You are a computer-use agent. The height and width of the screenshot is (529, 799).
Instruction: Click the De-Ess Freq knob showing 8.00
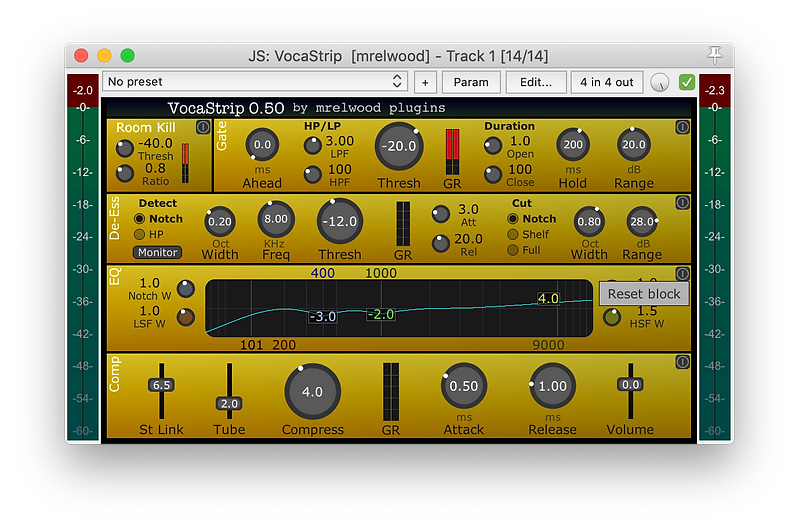coord(276,220)
